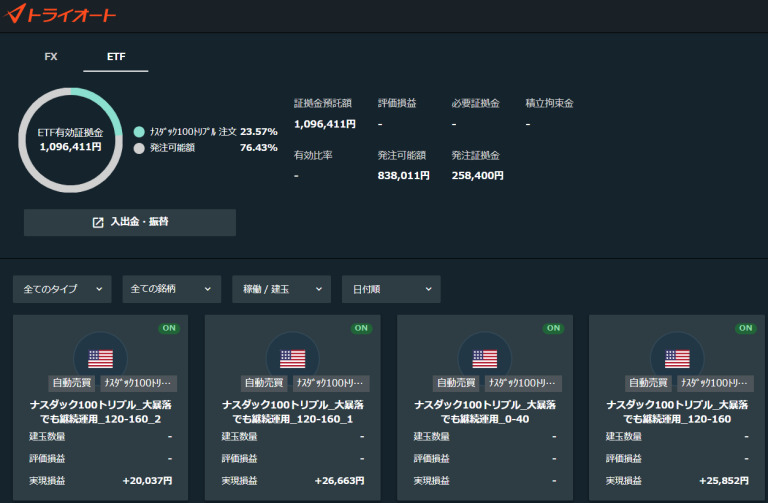Screen dimensions: 768x503
Task: Click realized profit +25,852円
Action: [x=723, y=481]
